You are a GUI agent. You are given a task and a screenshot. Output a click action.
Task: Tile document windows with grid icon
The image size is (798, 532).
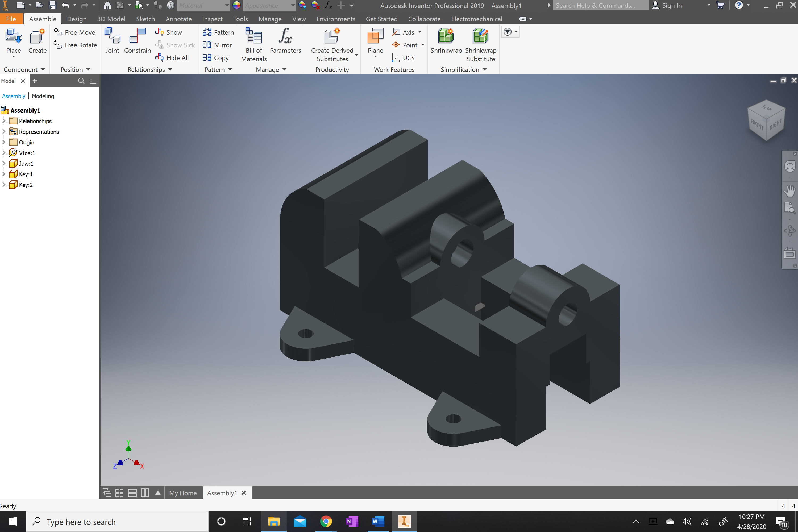click(119, 493)
